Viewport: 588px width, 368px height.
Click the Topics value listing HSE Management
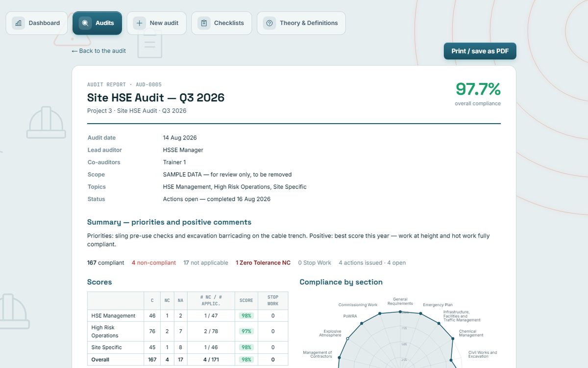[235, 187]
